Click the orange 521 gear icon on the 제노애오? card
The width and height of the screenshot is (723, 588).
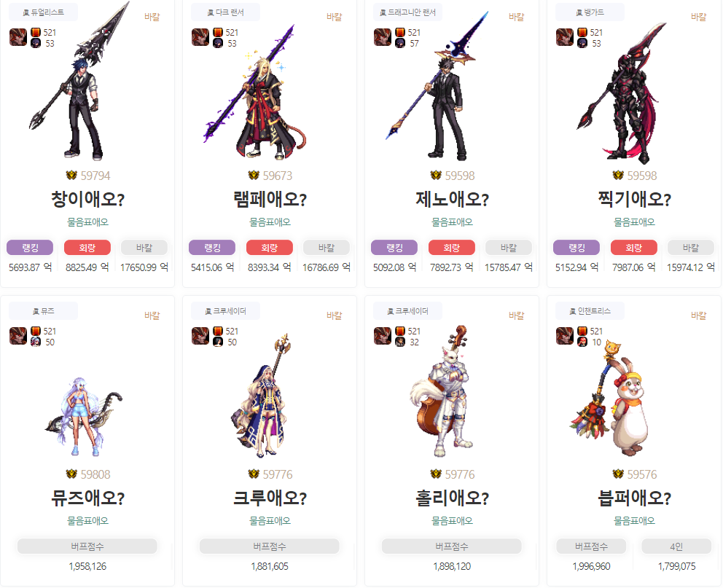click(400, 32)
